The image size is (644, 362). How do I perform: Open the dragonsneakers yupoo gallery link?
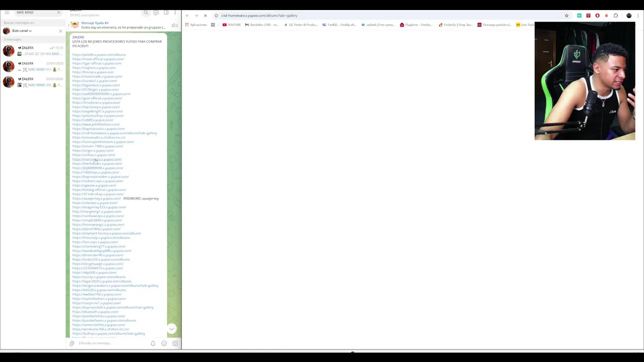115,286
